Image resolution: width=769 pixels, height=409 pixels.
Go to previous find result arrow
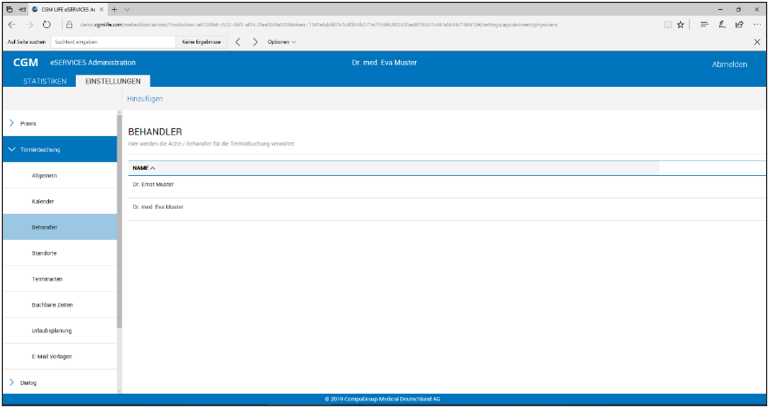click(x=238, y=42)
